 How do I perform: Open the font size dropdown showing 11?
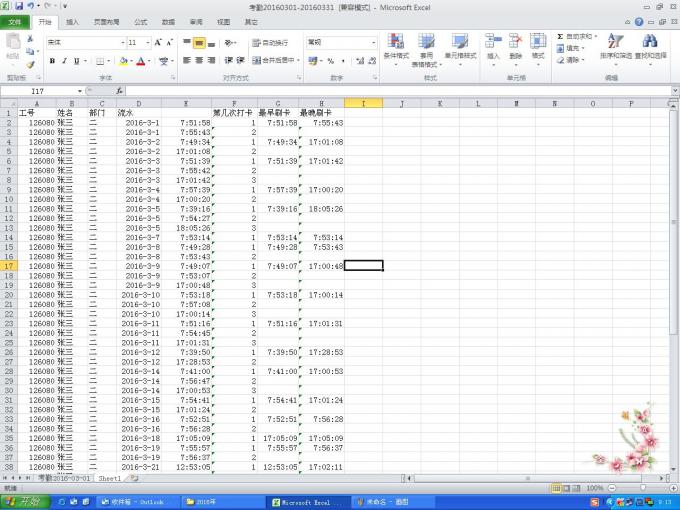point(147,42)
